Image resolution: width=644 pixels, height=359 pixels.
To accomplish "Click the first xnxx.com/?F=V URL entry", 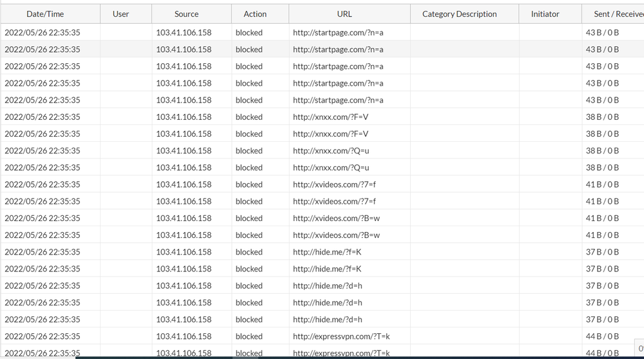I will (331, 117).
